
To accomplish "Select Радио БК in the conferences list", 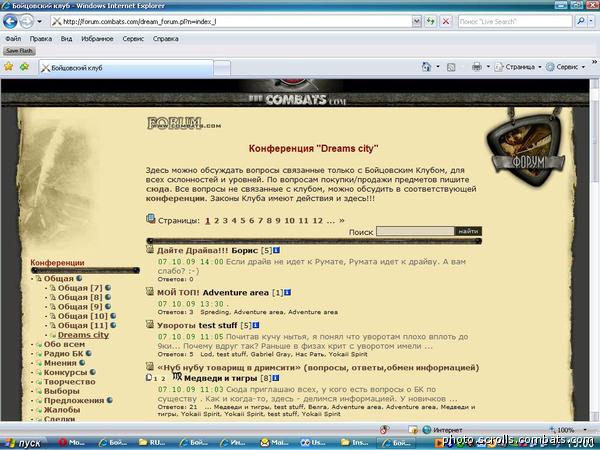I will (x=63, y=354).
